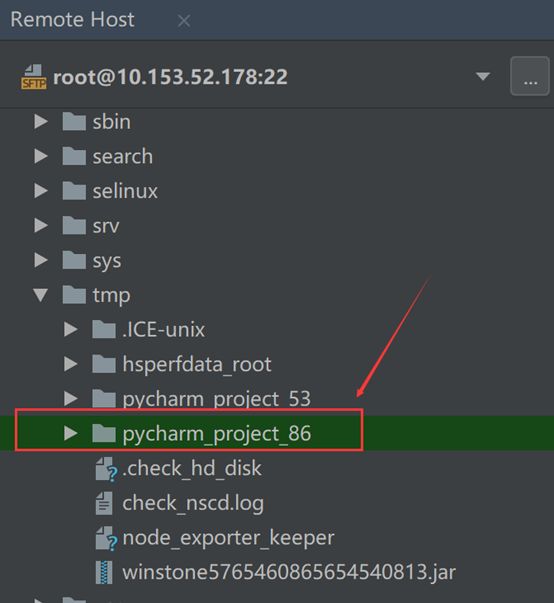554x603 pixels.
Task: Click the srv folder icon
Action: (x=74, y=225)
